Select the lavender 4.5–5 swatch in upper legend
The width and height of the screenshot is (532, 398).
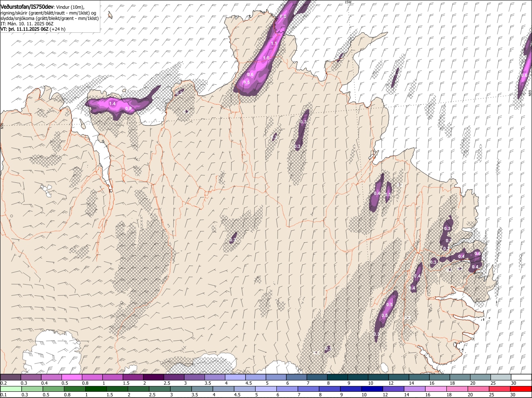(256, 377)
